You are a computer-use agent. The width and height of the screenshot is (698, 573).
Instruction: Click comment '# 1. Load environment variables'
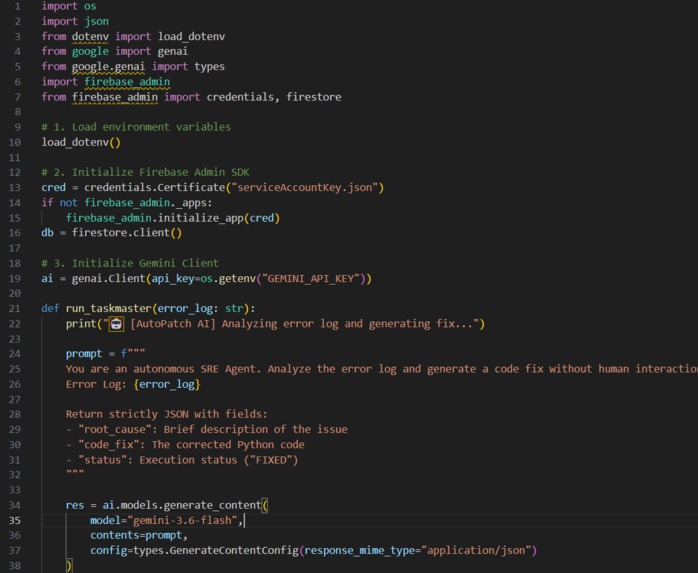tap(136, 127)
